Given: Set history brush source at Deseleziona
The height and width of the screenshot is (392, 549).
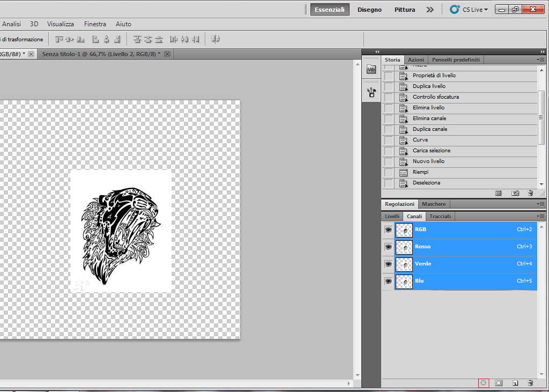Looking at the screenshot, I should click(389, 183).
